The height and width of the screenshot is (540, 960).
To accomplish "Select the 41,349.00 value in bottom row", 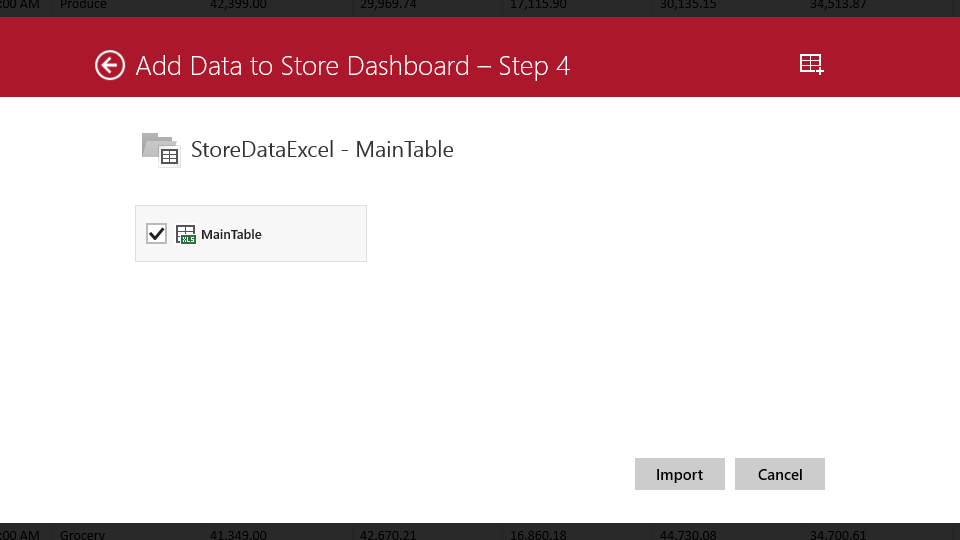I will [238, 534].
